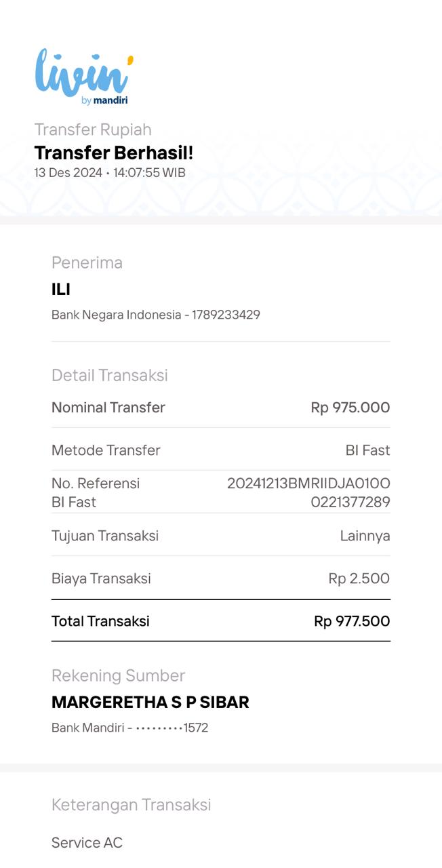Click recipient name 'ILI'
Screen dimensions: 442x868
pyautogui.click(x=61, y=290)
